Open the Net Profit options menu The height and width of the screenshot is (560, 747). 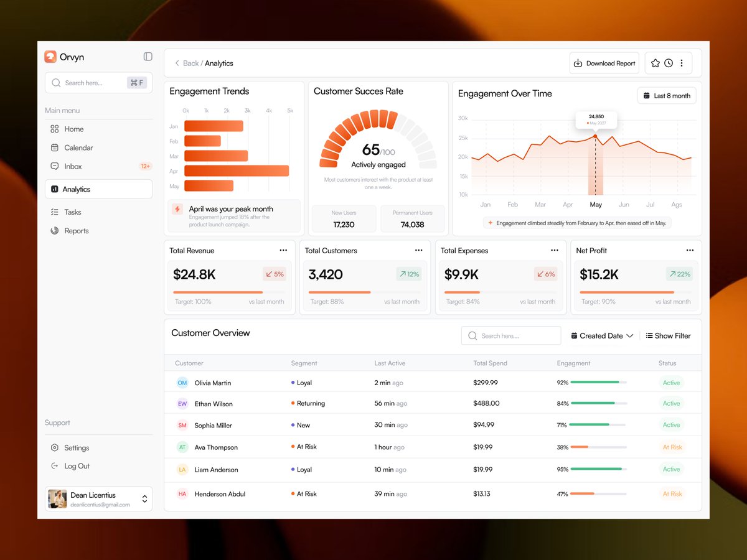(690, 250)
